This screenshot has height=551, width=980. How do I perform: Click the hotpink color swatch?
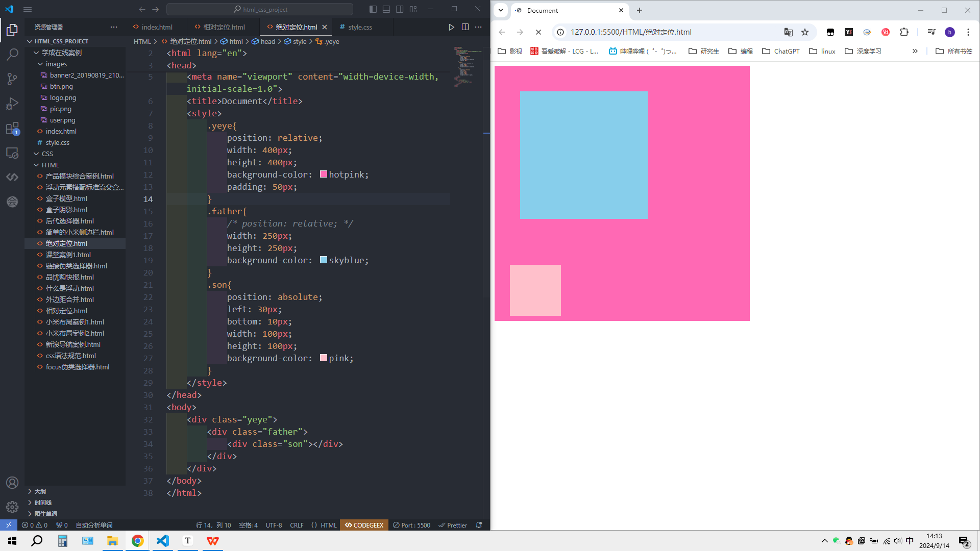point(324,174)
